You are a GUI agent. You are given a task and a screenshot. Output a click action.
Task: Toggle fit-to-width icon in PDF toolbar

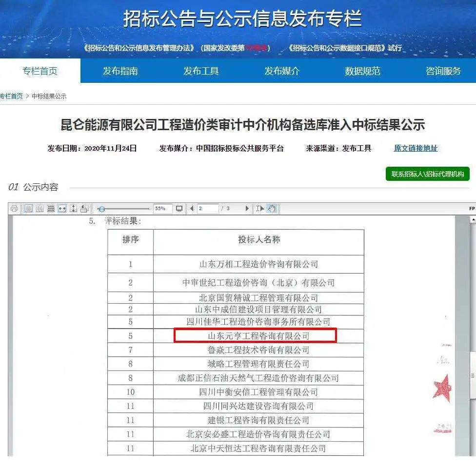[62, 209]
